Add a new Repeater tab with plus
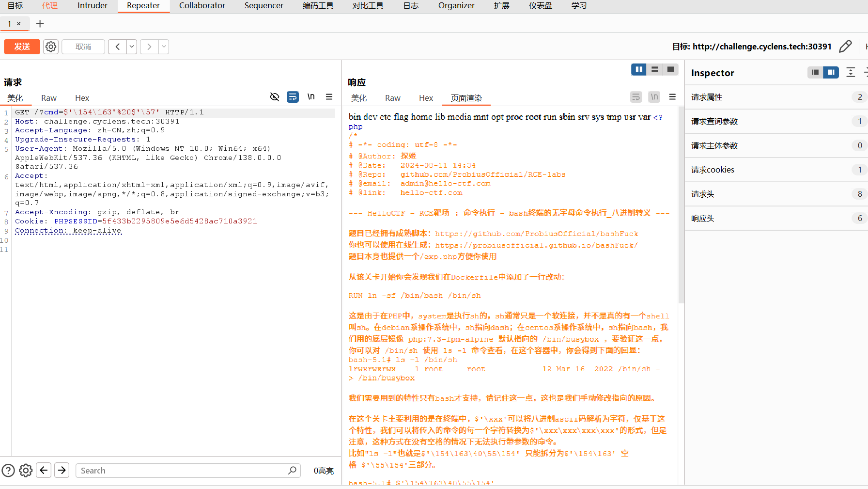The height and width of the screenshot is (489, 868). [40, 24]
